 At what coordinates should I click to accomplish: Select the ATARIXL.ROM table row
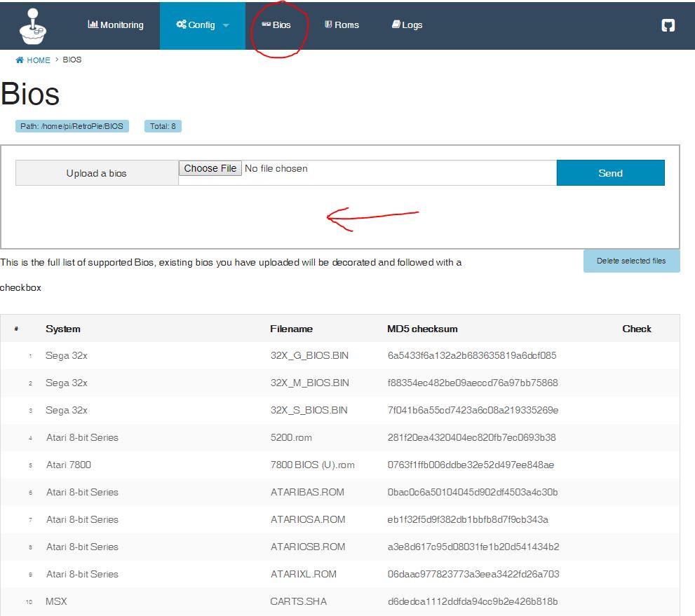click(x=304, y=574)
